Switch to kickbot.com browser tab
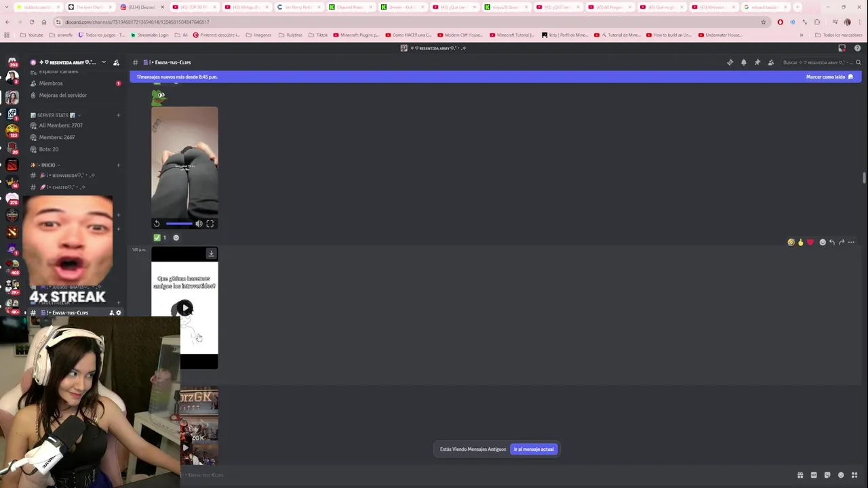The height and width of the screenshot is (488, 868). [37, 7]
